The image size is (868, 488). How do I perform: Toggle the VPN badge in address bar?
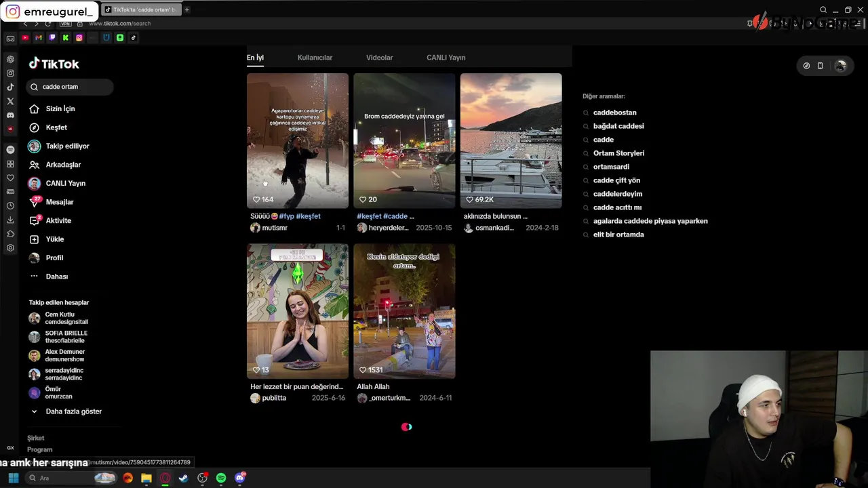66,24
